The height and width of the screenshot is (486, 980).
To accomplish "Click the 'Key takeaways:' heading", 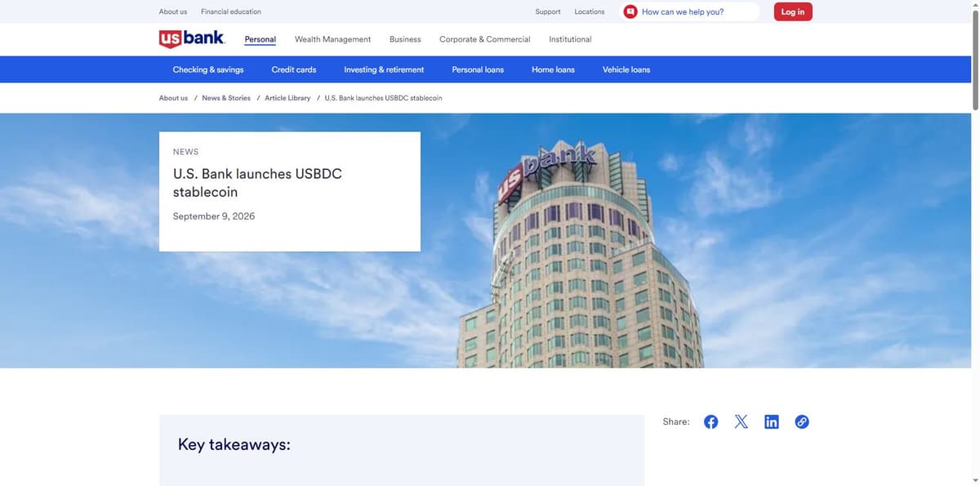I will pyautogui.click(x=234, y=444).
